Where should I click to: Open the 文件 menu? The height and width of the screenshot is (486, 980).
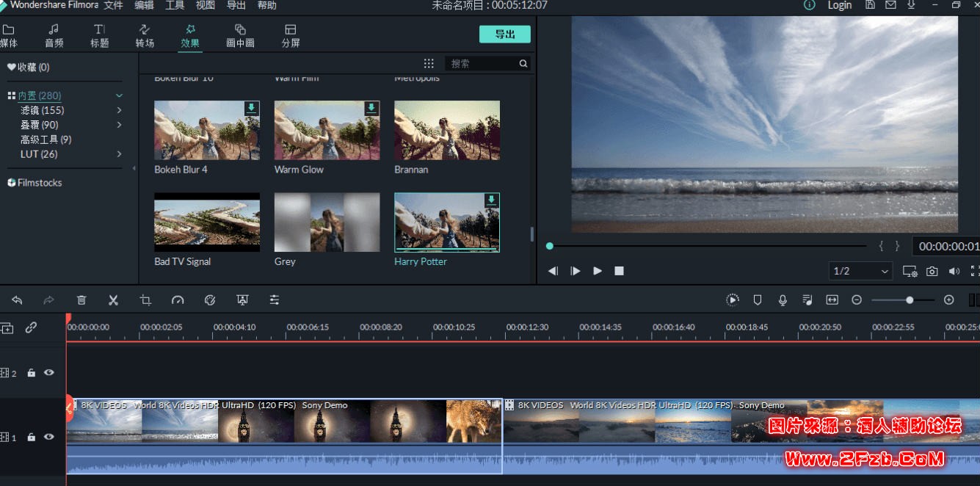pyautogui.click(x=113, y=5)
